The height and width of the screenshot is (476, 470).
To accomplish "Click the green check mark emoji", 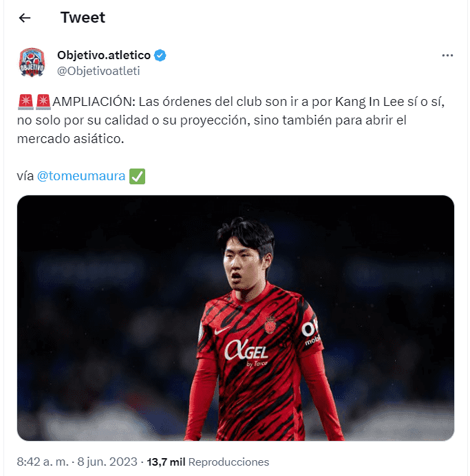I will (x=137, y=176).
